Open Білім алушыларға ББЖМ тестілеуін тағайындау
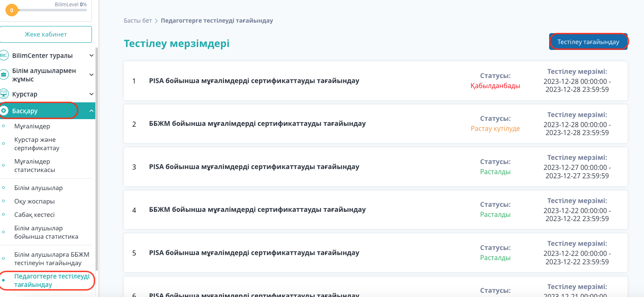 [52, 259]
